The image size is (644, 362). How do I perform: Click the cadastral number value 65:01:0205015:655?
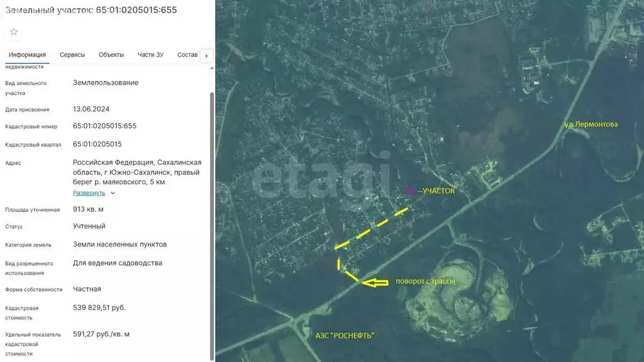[104, 126]
